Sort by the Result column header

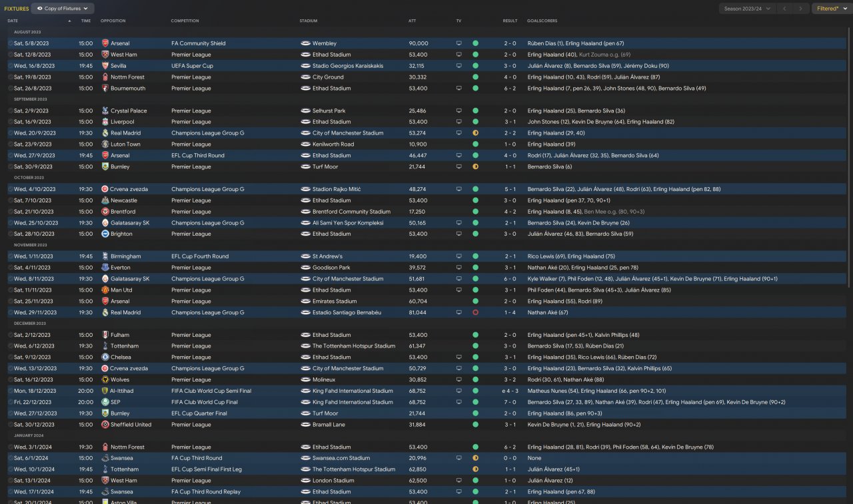click(x=510, y=21)
